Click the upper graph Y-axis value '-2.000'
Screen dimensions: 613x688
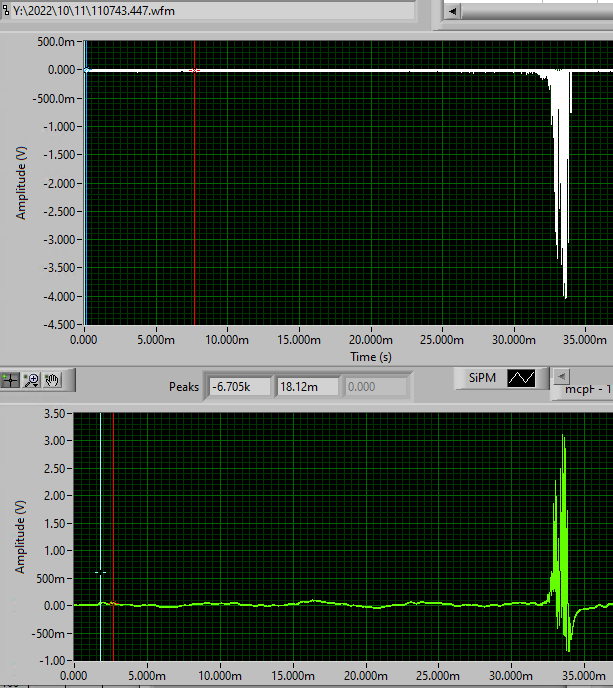60,183
